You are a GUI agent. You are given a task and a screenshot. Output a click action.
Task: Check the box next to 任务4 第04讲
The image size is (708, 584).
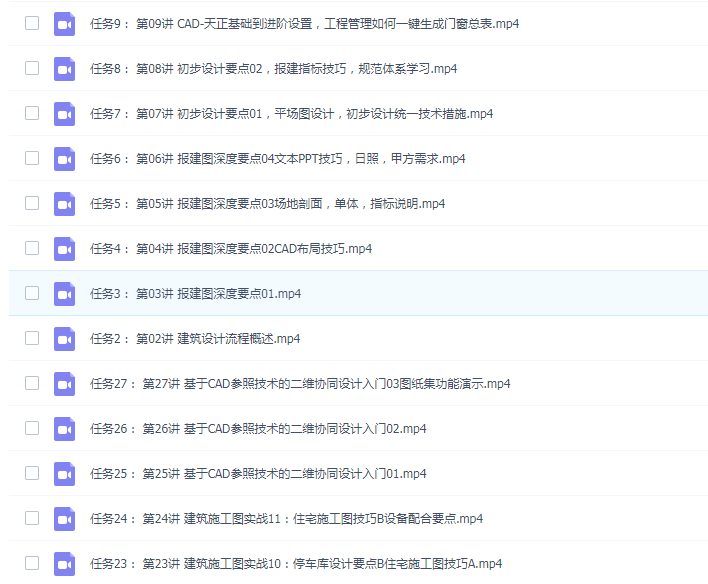click(32, 248)
